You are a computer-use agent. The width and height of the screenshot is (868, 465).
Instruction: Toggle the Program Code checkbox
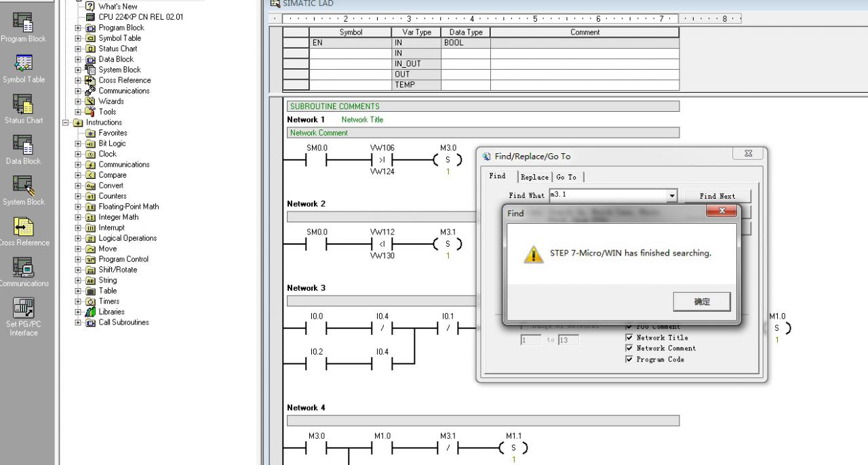point(629,359)
